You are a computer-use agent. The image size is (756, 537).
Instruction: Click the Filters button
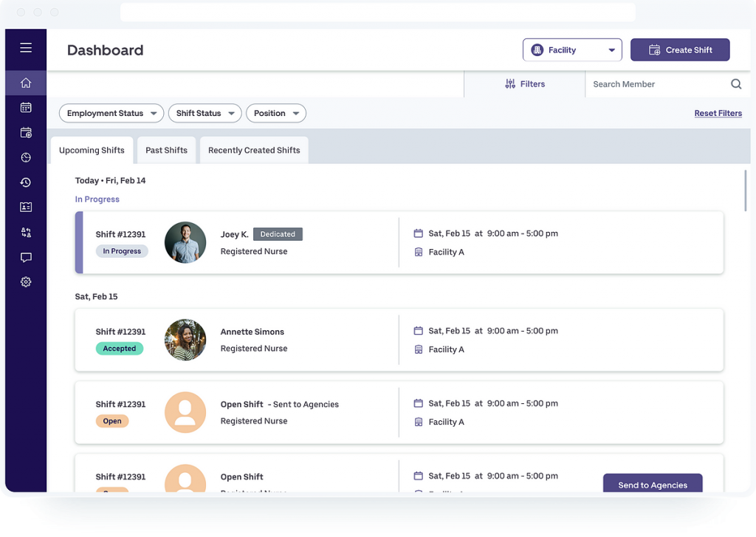tap(525, 84)
